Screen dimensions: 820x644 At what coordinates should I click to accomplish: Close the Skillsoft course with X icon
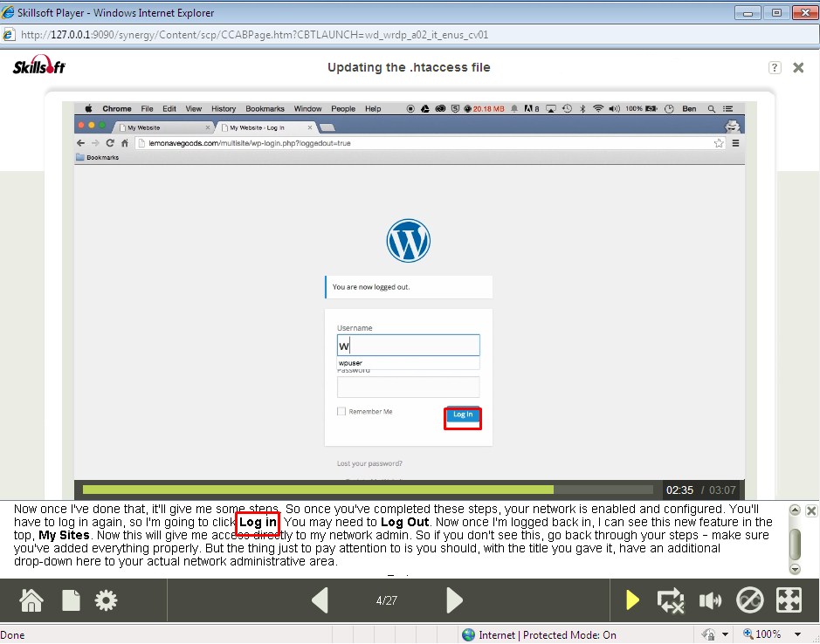(x=798, y=67)
